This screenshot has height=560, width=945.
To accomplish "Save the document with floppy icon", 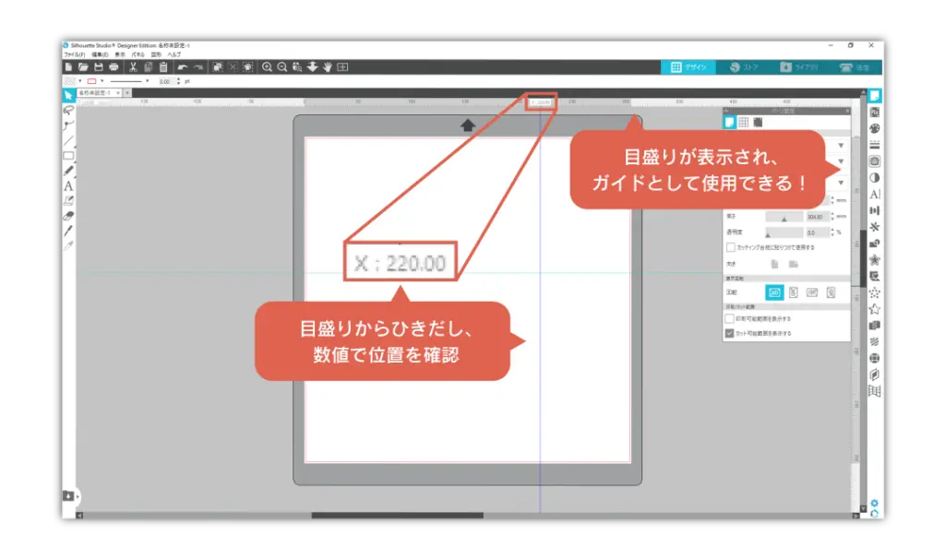I will [98, 67].
